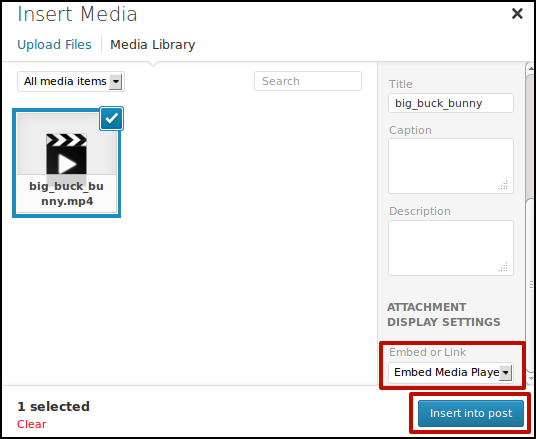Close the Insert Media dialog
This screenshot has height=439, width=536.
coord(517,14)
